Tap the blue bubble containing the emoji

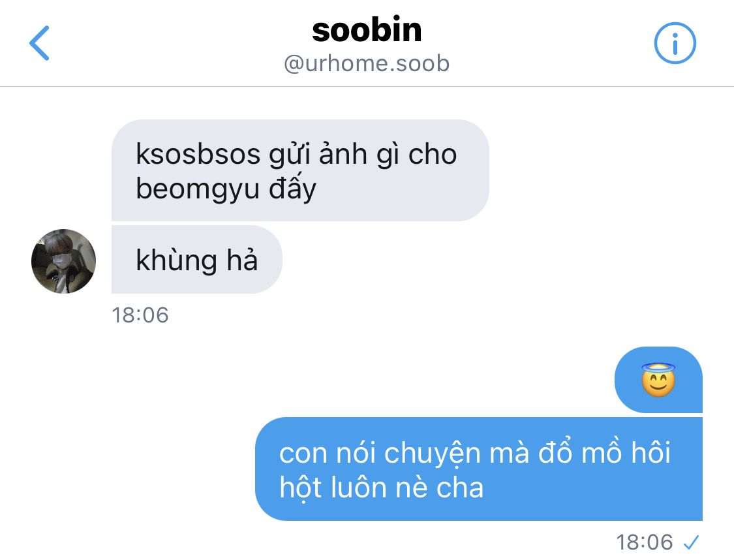tap(658, 380)
